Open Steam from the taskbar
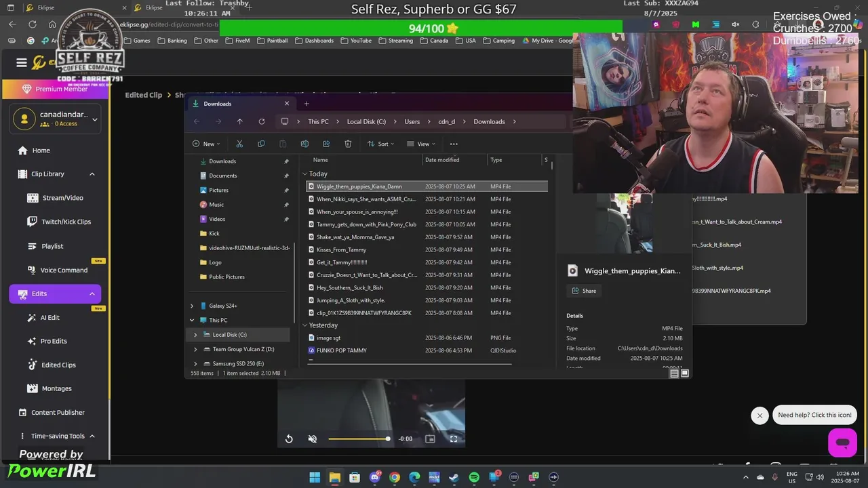Viewport: 868px width, 488px height. 454,477
